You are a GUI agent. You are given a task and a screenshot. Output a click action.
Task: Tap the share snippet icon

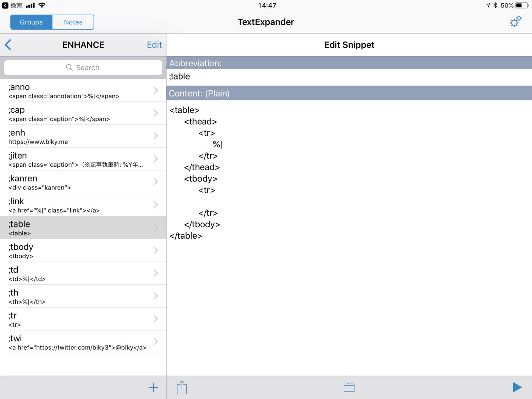[182, 387]
